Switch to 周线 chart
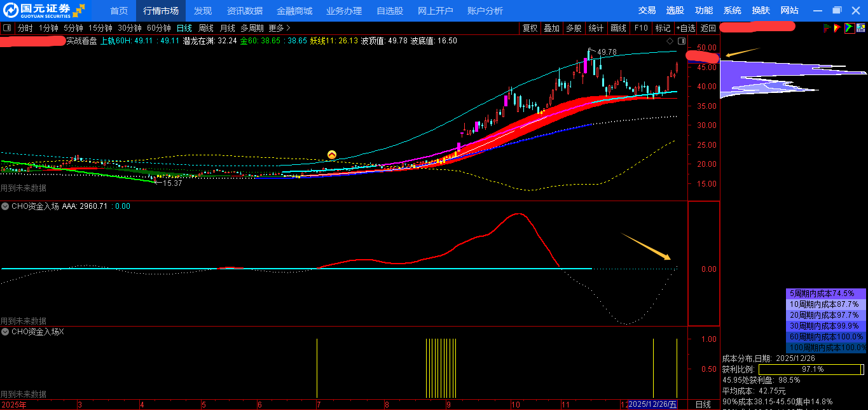 point(206,28)
